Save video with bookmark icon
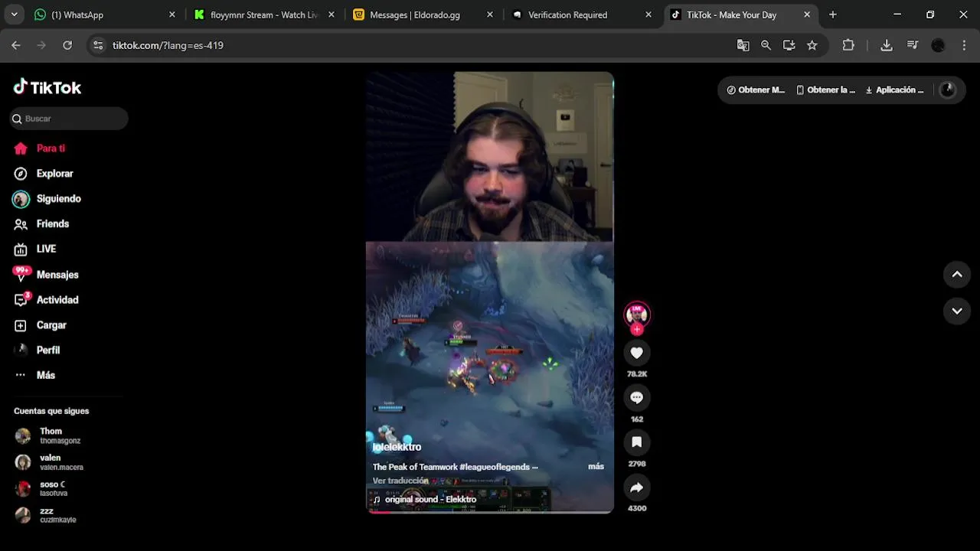Image resolution: width=980 pixels, height=551 pixels. click(636, 442)
